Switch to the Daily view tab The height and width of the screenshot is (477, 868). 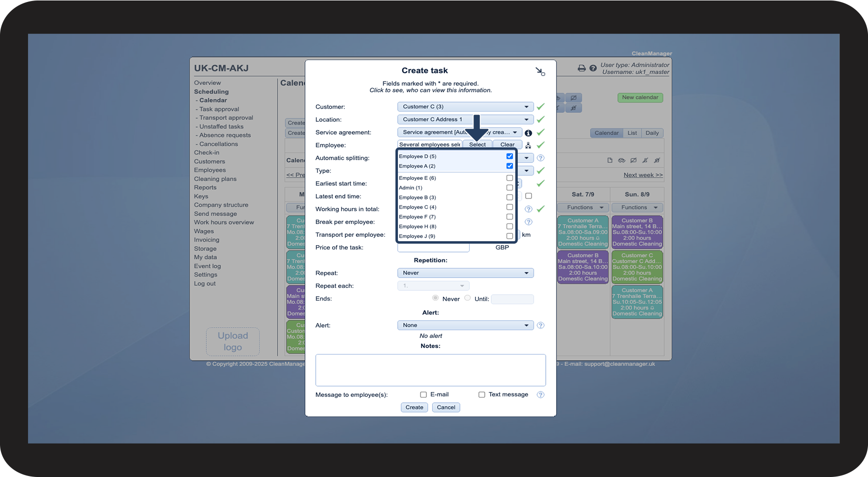[x=652, y=133]
